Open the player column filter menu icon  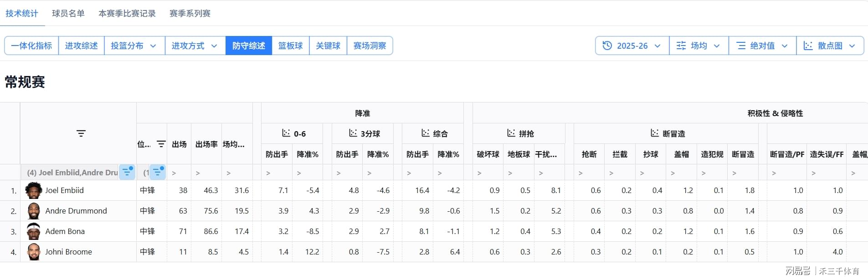pos(81,133)
